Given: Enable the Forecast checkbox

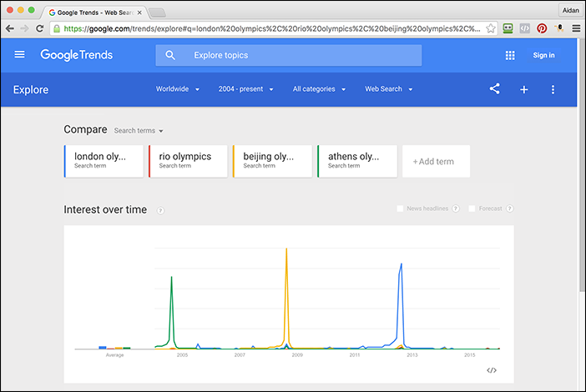Looking at the screenshot, I should [472, 209].
